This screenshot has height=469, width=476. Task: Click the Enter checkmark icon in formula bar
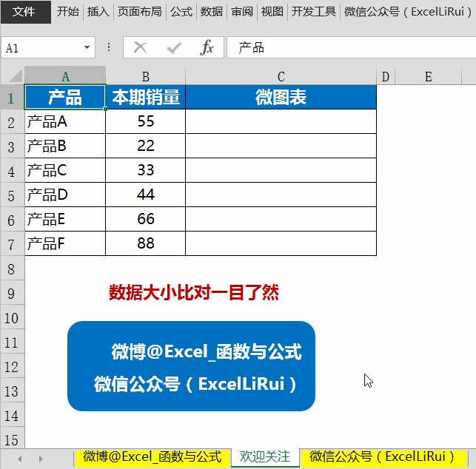point(174,47)
